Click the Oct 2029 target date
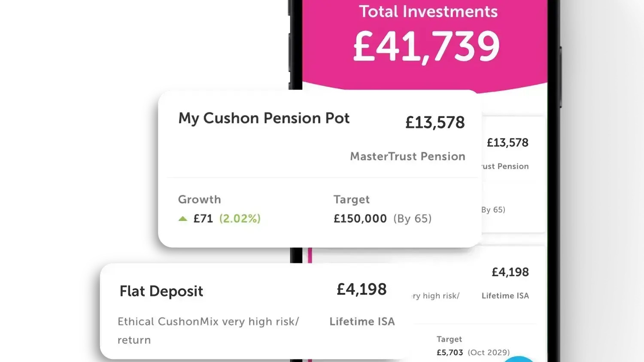Image resolution: width=644 pixels, height=362 pixels. pos(489,353)
